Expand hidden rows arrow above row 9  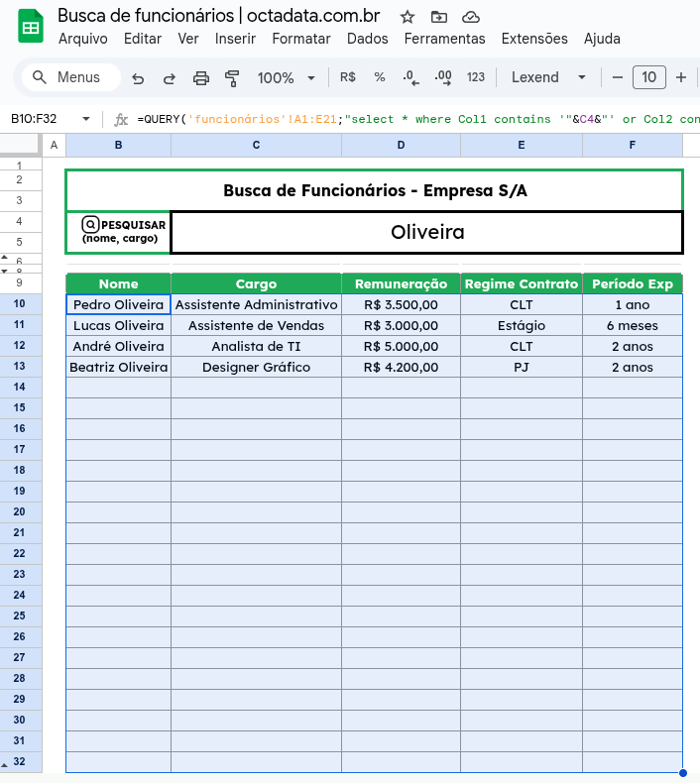(5, 271)
